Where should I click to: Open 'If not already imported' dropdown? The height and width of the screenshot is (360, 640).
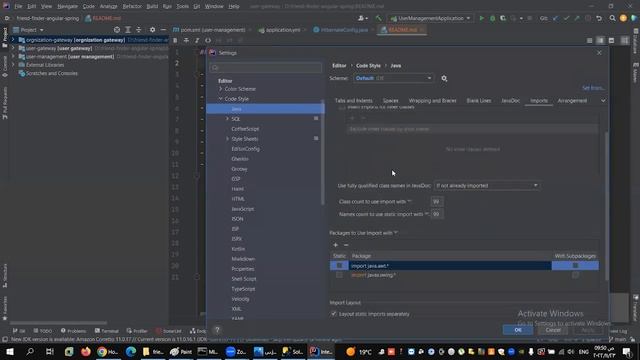tap(487, 186)
